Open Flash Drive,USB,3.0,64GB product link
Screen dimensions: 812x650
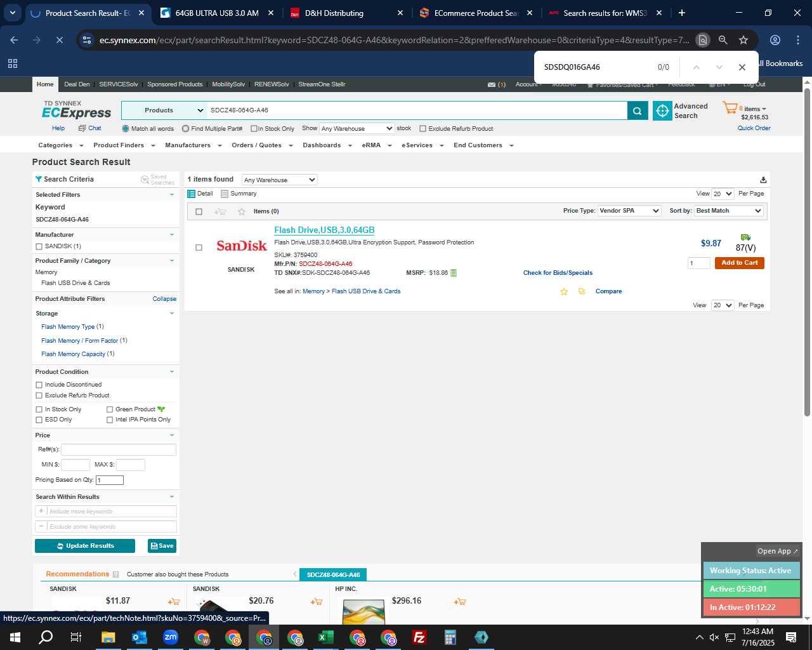coord(324,230)
